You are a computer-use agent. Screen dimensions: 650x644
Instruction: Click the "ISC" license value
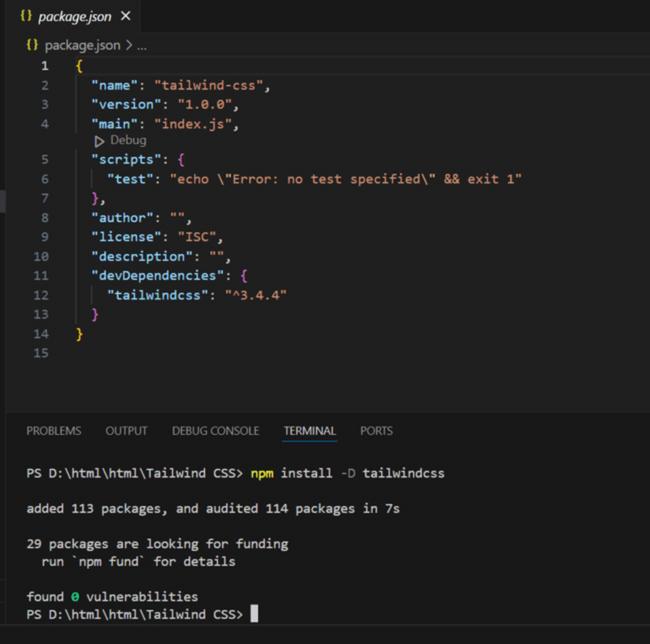(197, 237)
